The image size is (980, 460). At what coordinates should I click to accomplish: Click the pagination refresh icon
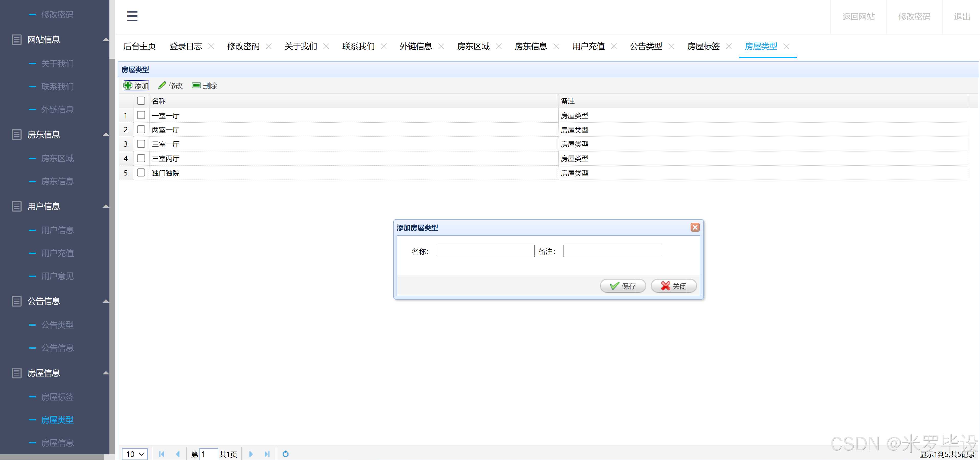point(285,454)
